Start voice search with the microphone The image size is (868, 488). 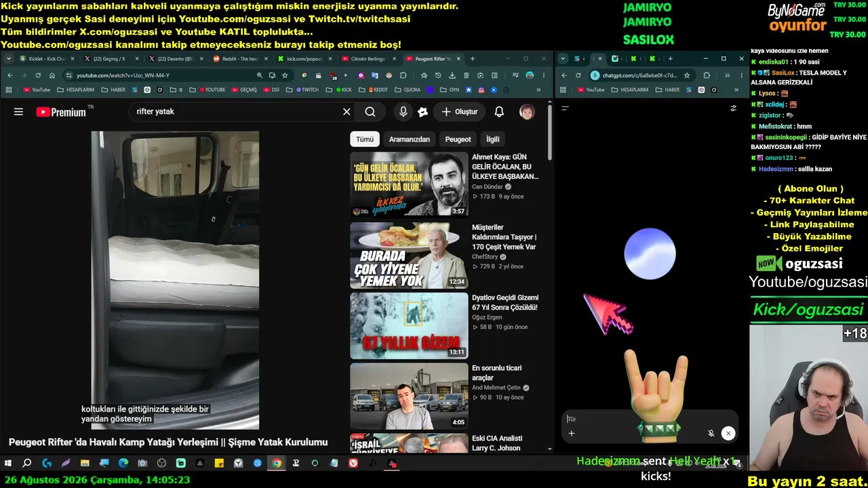click(x=403, y=112)
